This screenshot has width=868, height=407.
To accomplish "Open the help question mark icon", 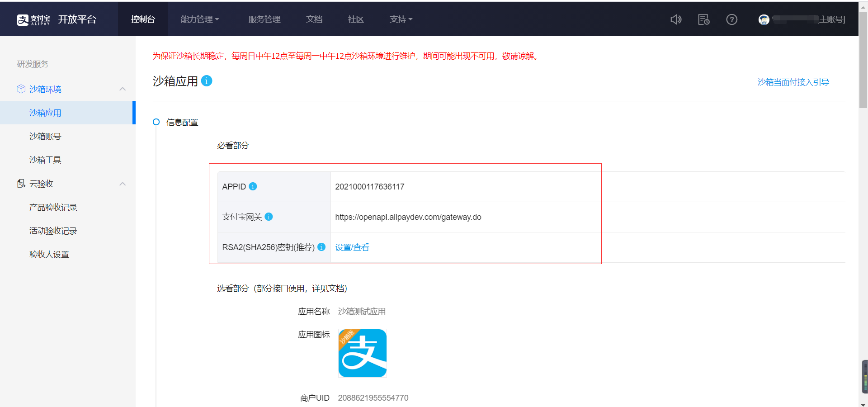I will [x=731, y=19].
